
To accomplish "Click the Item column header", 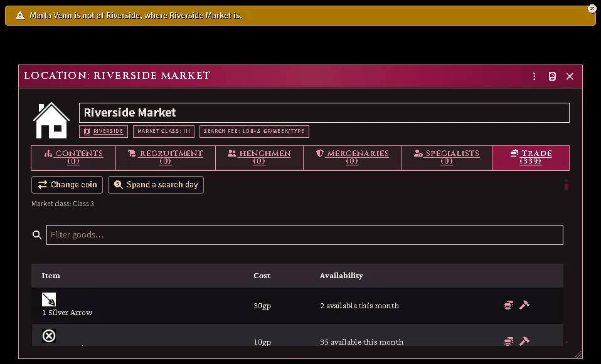I will click(x=51, y=276).
